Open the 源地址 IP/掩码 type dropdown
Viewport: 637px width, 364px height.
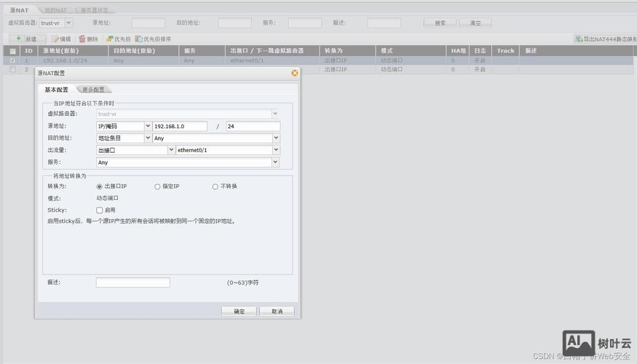tap(148, 126)
